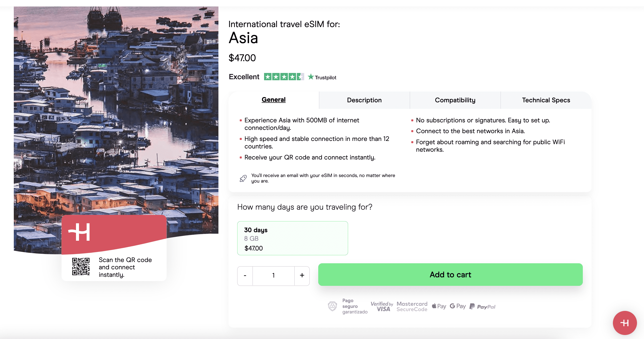Screen dimensions: 644x339
Task: Click the Trustpilot green star rating
Action: click(284, 77)
